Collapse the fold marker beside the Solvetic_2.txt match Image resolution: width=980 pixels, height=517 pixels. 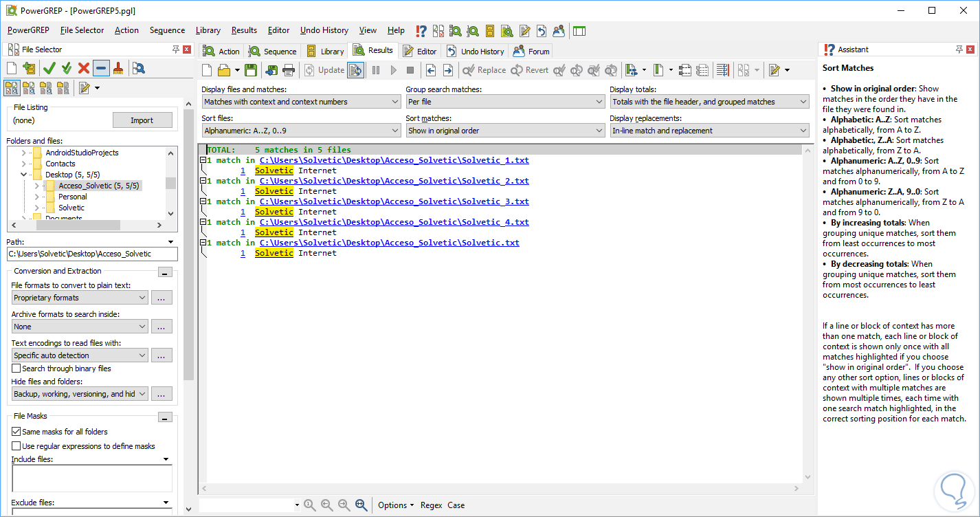[203, 181]
